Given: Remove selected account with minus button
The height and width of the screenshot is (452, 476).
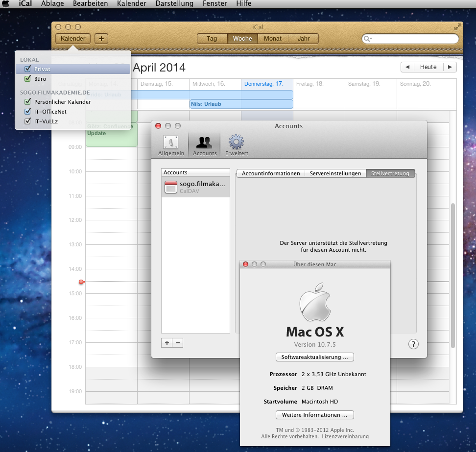Looking at the screenshot, I should click(x=178, y=343).
